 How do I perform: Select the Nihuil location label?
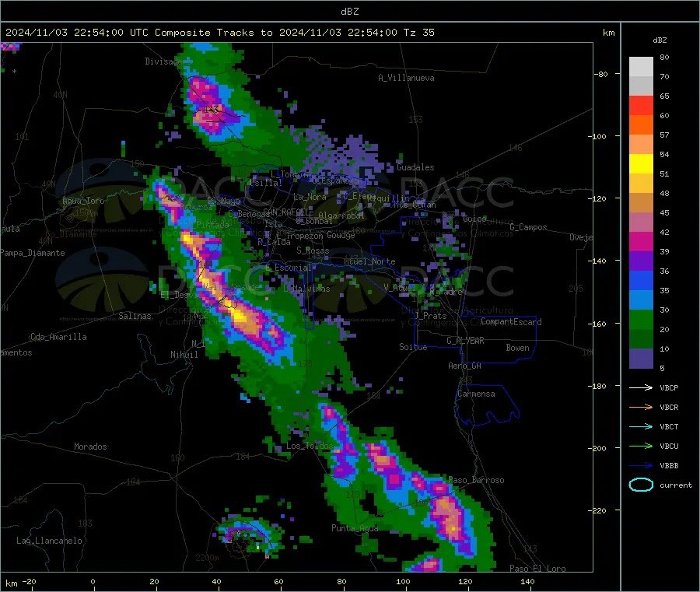(x=184, y=354)
